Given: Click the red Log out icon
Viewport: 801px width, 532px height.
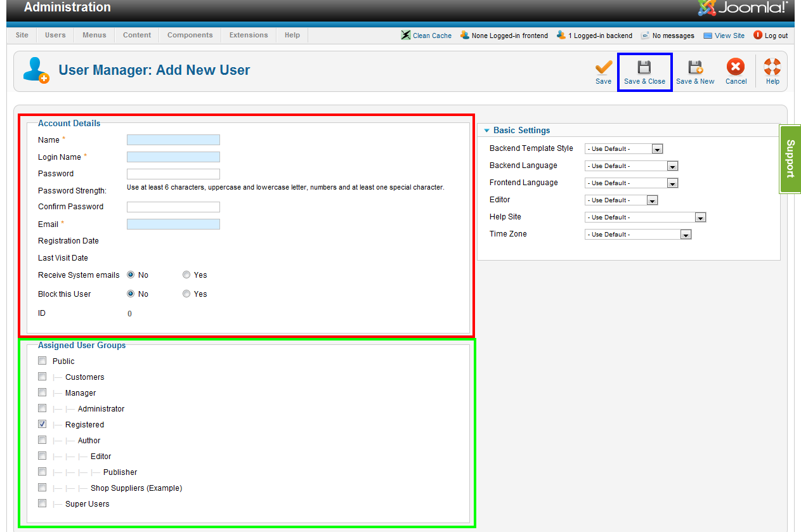Looking at the screenshot, I should click(x=758, y=35).
